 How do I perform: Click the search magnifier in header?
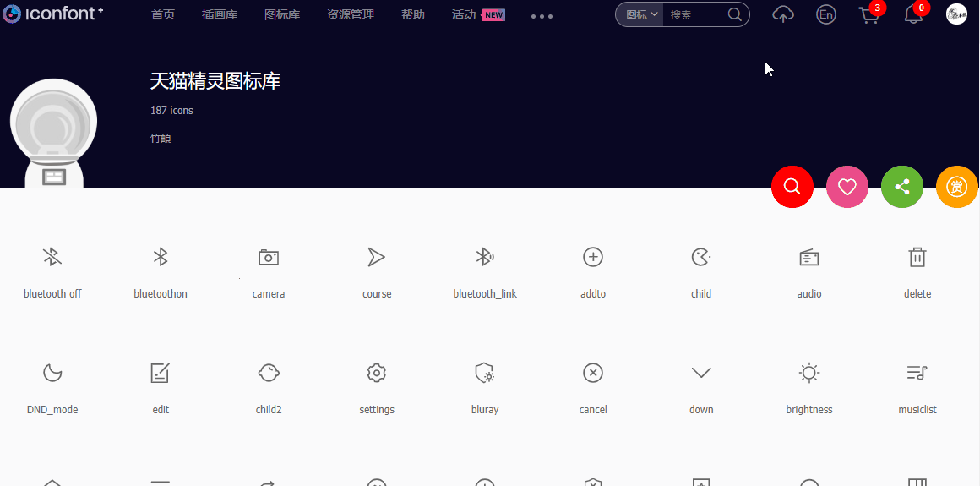coord(735,14)
